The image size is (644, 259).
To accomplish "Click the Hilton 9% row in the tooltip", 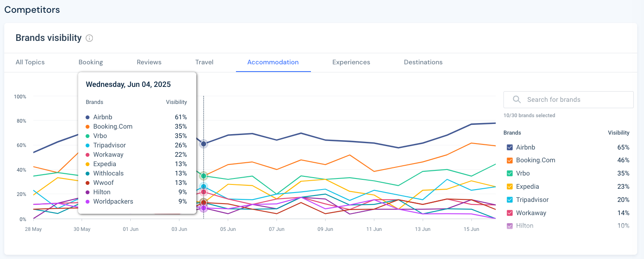I will click(136, 192).
